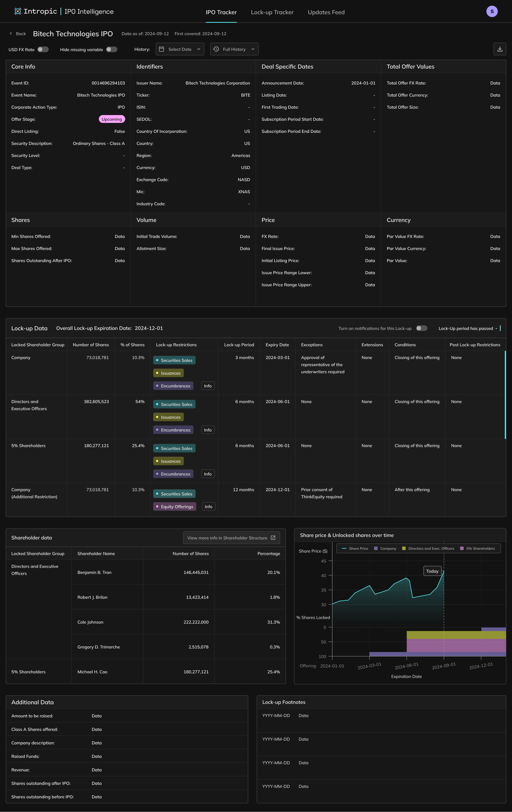Turn on notifications for this Lock-up
Viewport: 512px width, 812px height.
tap(421, 328)
